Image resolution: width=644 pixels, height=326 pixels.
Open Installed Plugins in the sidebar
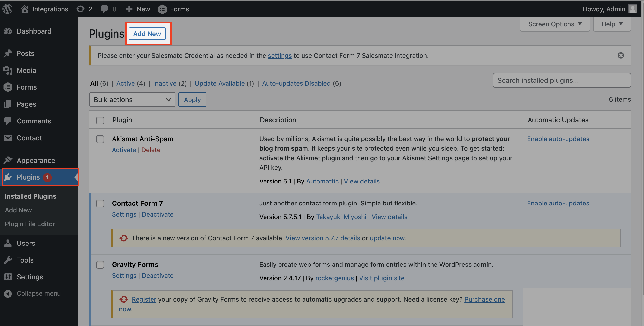pyautogui.click(x=31, y=196)
